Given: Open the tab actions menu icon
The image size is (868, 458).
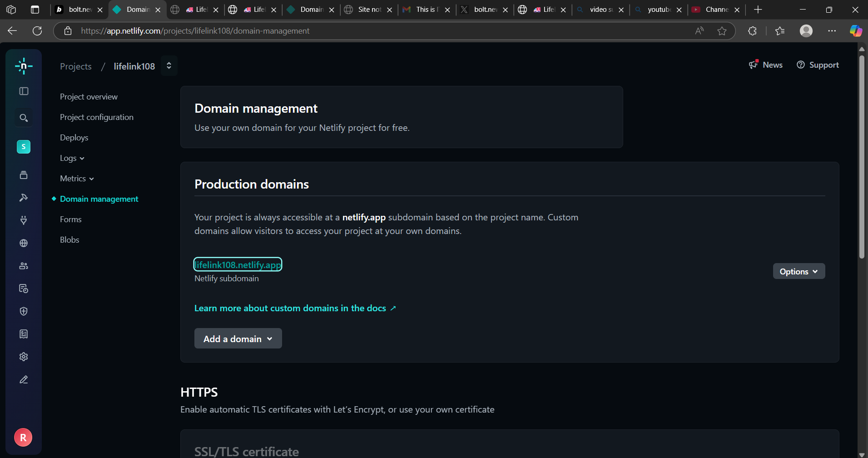Looking at the screenshot, I should [x=35, y=10].
